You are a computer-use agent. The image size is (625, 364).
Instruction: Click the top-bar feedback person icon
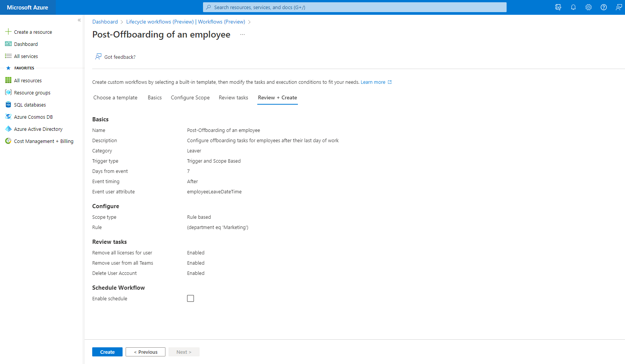point(619,7)
